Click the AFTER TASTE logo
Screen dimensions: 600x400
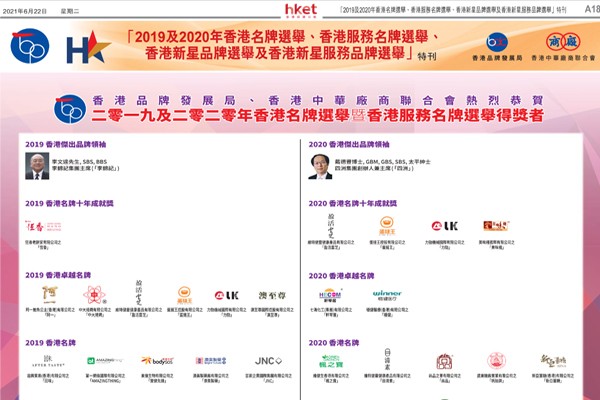[x=48, y=361]
